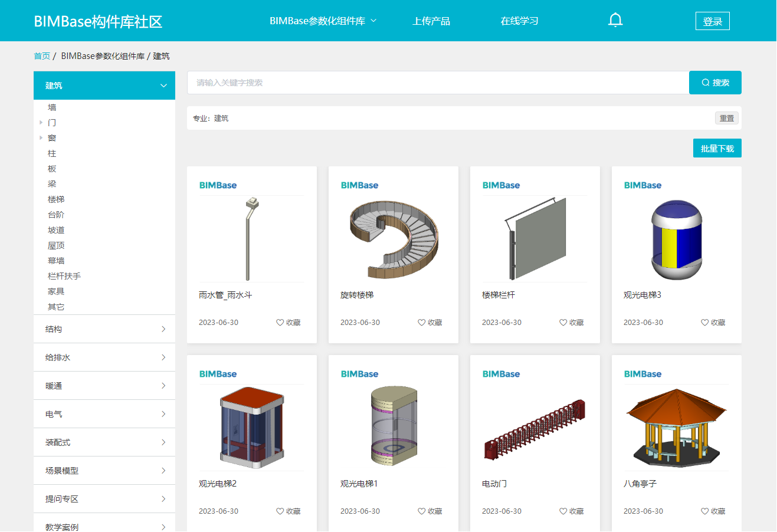Open BIMBase参数化组件库 dropdown menu

tap(323, 21)
